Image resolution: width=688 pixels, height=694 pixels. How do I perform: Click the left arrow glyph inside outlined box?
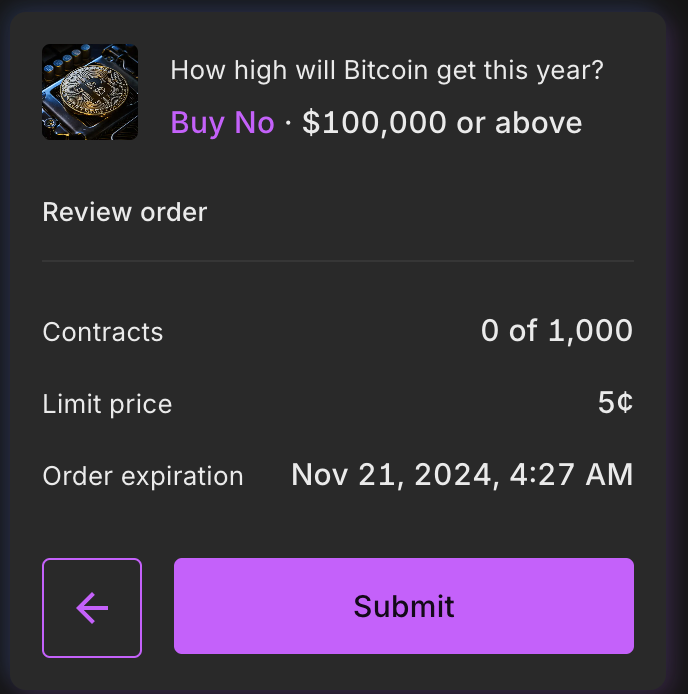pos(92,608)
